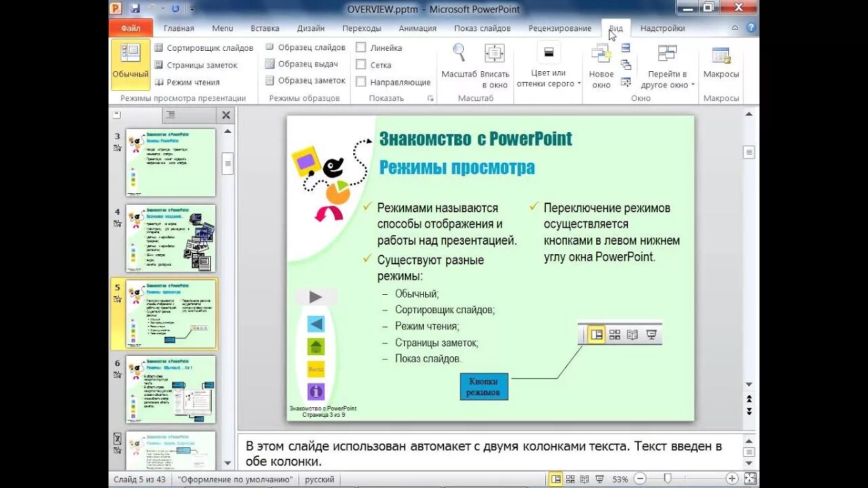Screen dimensions: 868x488
Task: Open Образец выдач master view
Action: point(301,64)
